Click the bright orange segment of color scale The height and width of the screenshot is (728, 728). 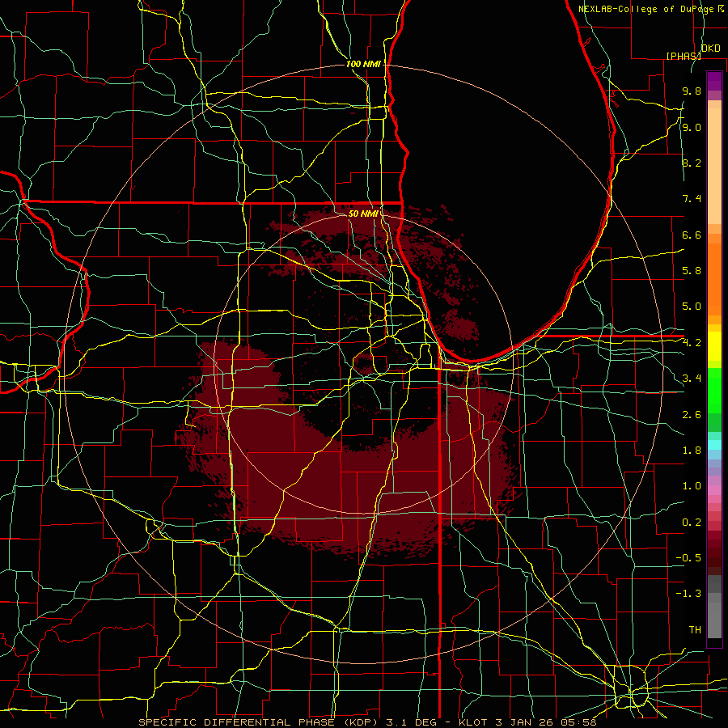click(x=714, y=278)
